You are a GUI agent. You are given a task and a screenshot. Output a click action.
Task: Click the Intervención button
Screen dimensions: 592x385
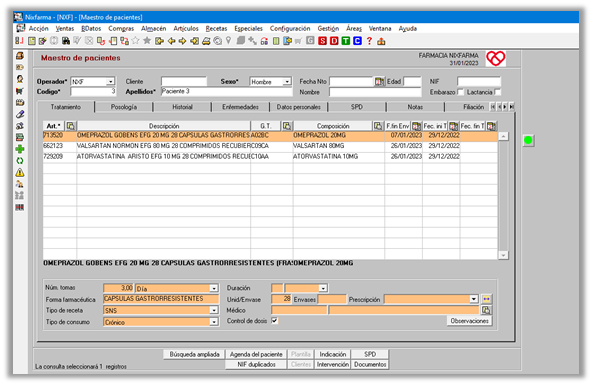333,365
